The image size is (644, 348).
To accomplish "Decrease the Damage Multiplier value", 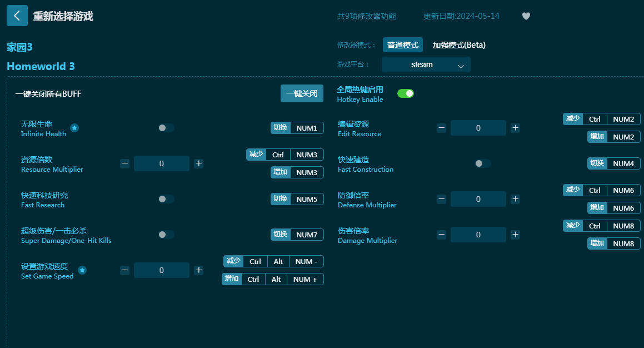I will 442,235.
